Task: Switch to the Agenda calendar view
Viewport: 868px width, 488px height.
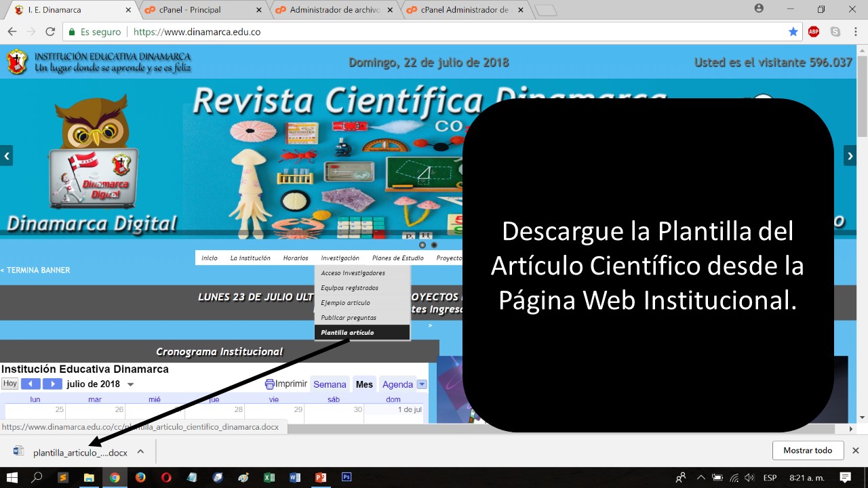Action: [x=397, y=384]
